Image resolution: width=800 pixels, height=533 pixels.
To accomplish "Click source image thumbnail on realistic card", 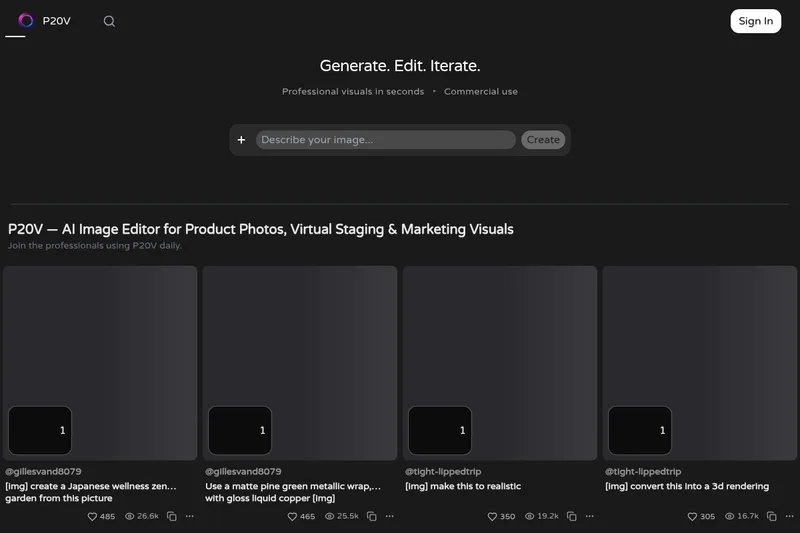I will [x=440, y=430].
